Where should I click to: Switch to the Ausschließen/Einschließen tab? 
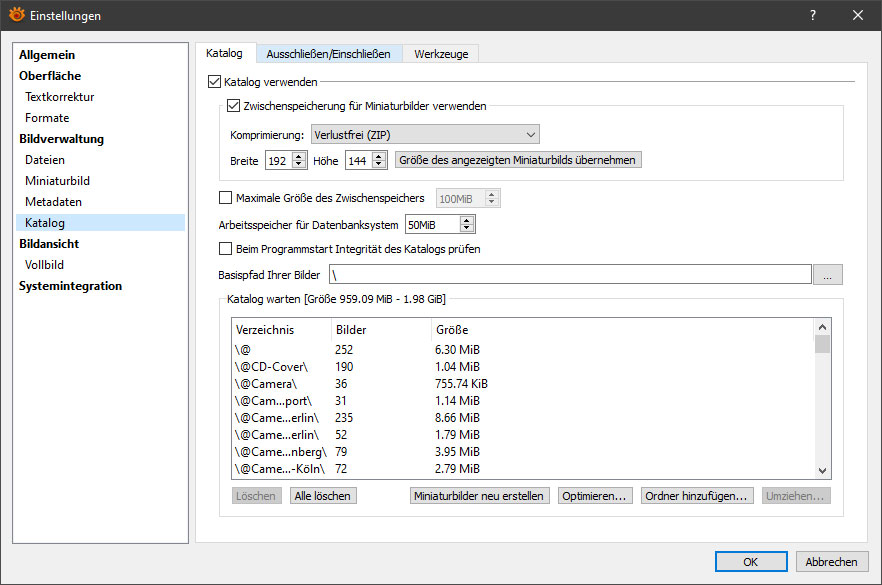point(328,53)
